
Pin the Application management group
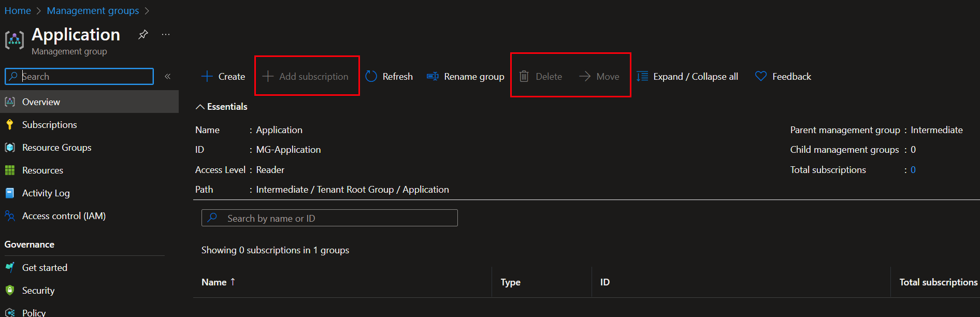143,35
